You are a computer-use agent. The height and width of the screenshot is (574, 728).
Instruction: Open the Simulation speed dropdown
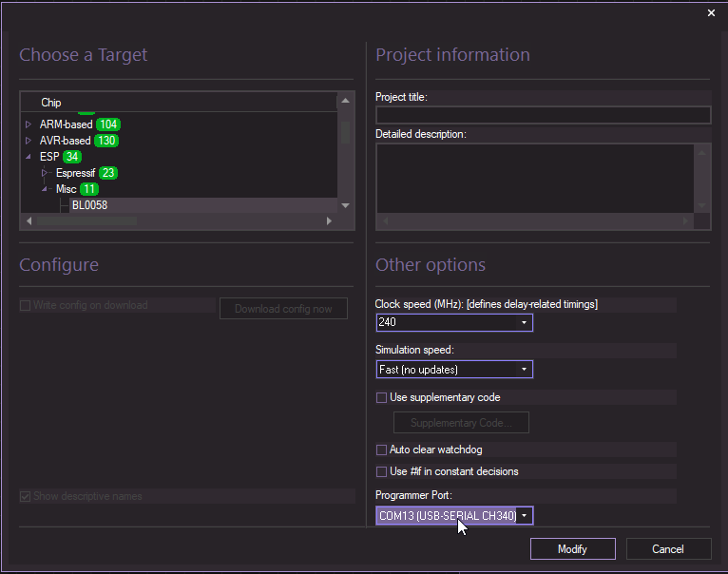click(x=525, y=369)
